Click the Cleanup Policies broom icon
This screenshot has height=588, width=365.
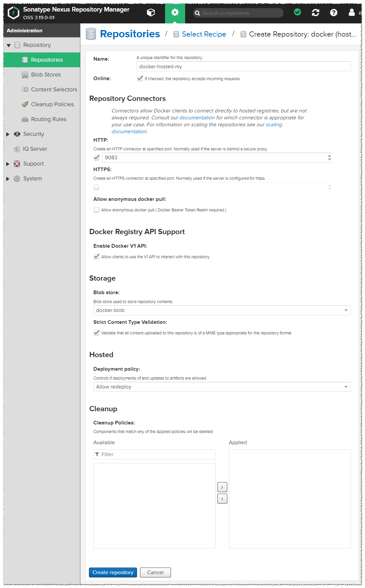coord(25,104)
